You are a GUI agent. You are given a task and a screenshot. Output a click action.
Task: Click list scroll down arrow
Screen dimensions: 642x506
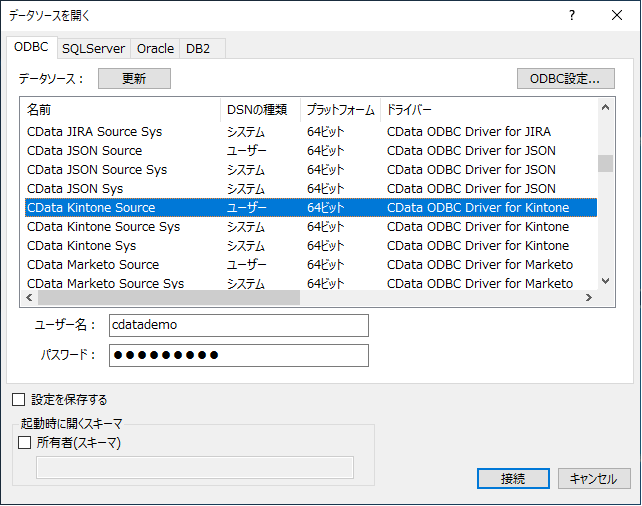(605, 281)
